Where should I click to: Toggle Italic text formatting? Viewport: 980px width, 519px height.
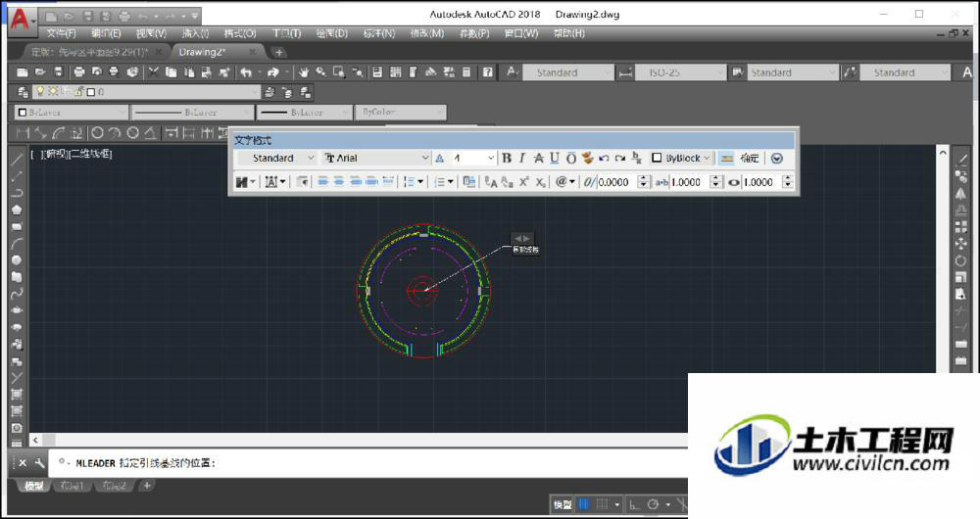522,158
